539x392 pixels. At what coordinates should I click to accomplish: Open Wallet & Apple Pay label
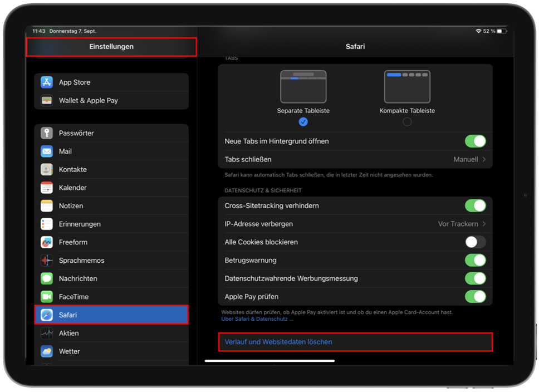coord(89,100)
